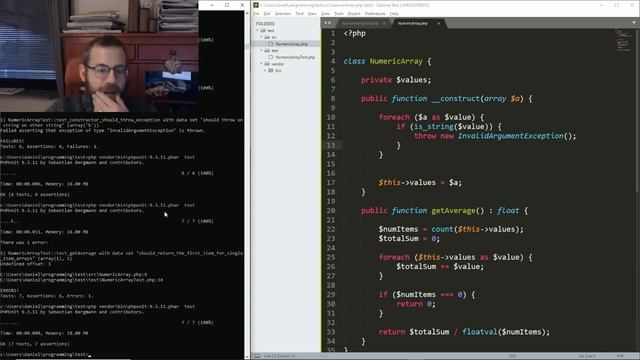Click the NumericArrayTest.php file icon in sidebar
640x360 pixels.
[x=271, y=57]
